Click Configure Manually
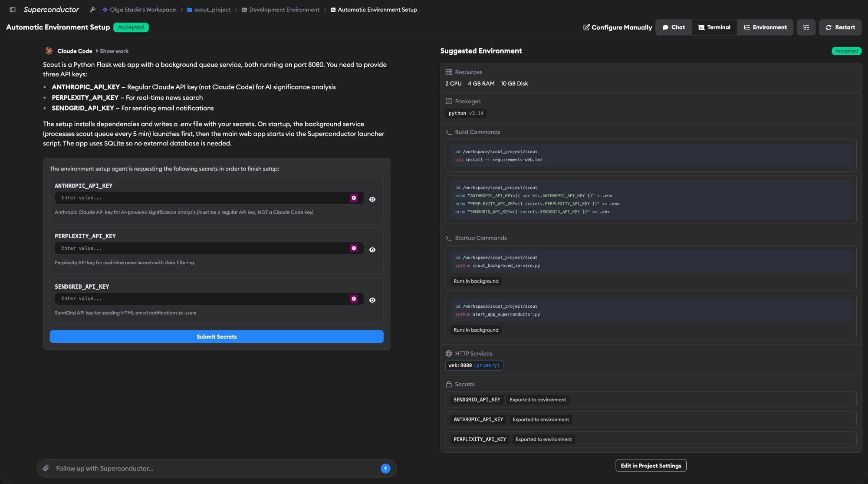Viewport: 868px width, 484px height. click(x=617, y=27)
